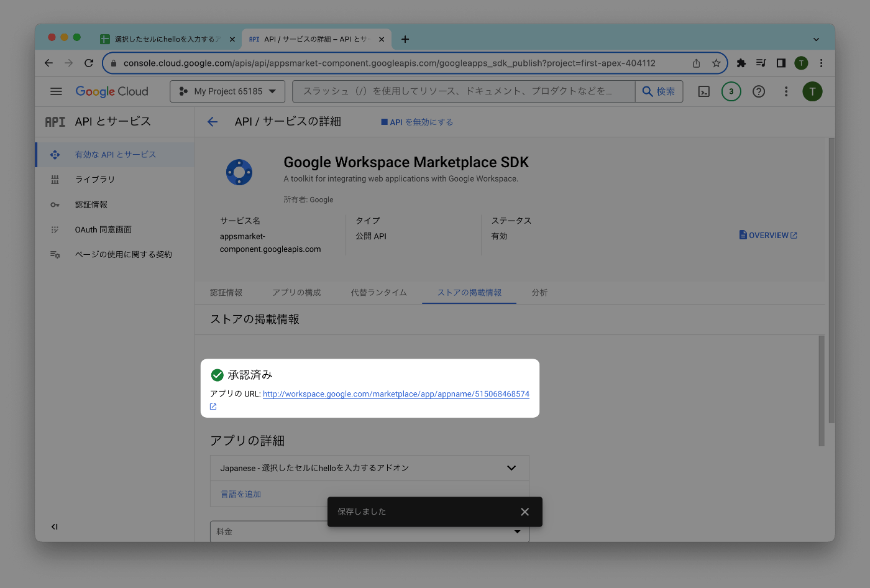Open notifications badge showing 3
This screenshot has width=870, height=588.
[731, 91]
